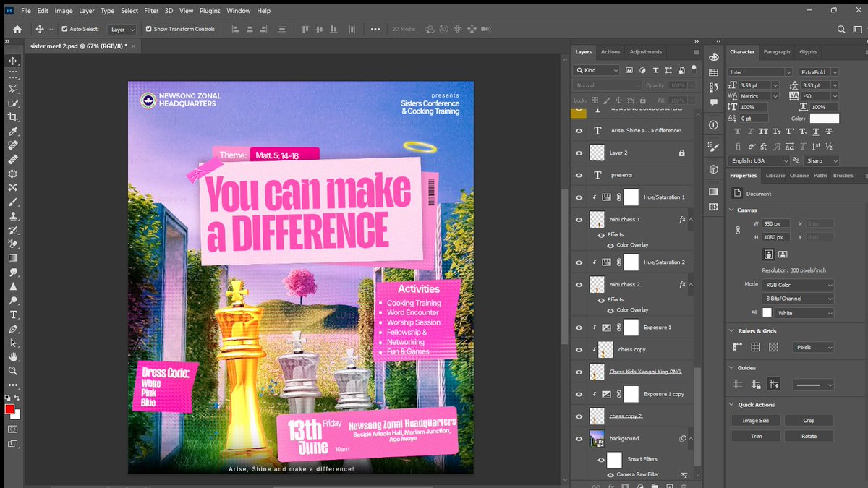The image size is (868, 488).
Task: Open the 8 Bits/Channel dropdown
Action: click(x=798, y=299)
